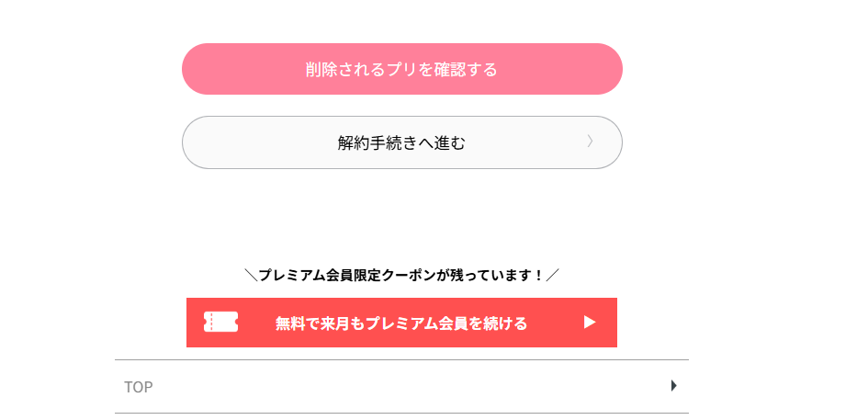Click the TOP text in the footer list
This screenshot has height=420, width=868.
pyautogui.click(x=139, y=387)
